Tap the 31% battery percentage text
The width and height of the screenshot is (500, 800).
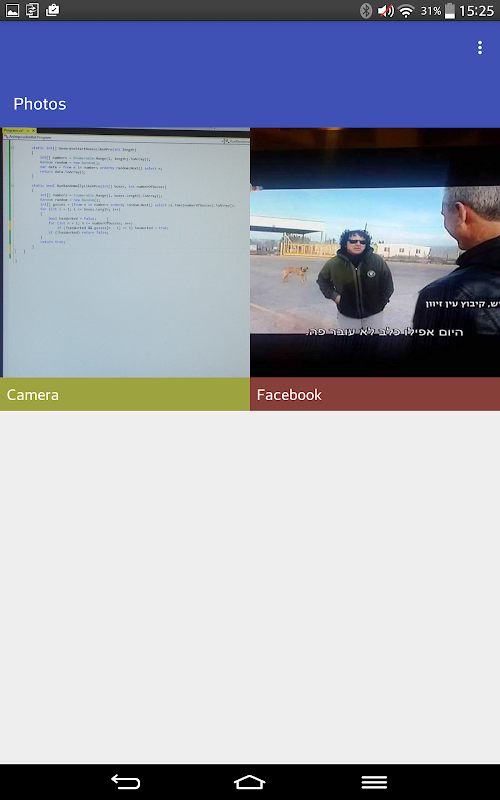[431, 11]
